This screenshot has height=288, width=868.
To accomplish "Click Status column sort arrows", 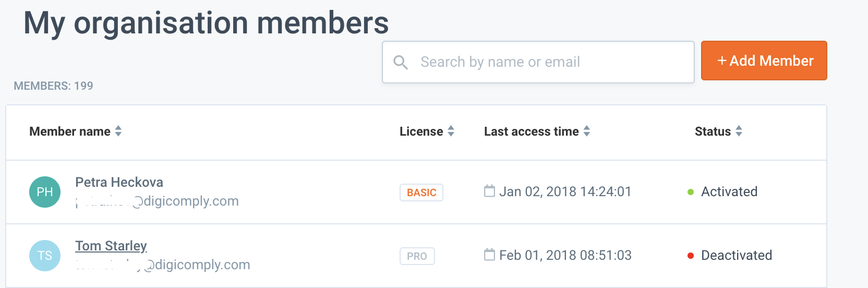I will click(x=739, y=131).
